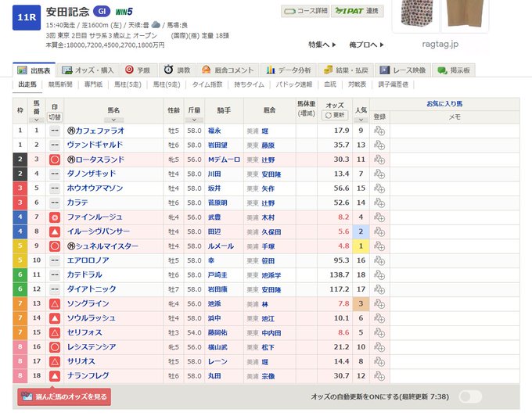Image resolution: width=532 pixels, height=416 pixels.
Task: Expand the 馬番 sort dropdown
Action: pyautogui.click(x=36, y=120)
